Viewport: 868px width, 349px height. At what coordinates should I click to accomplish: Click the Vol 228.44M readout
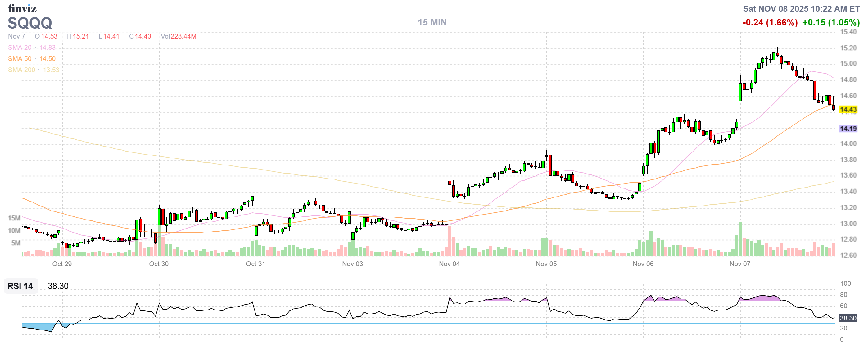click(x=178, y=36)
